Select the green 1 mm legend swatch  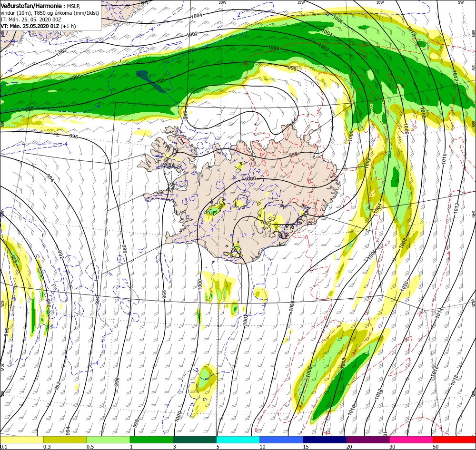151,440
